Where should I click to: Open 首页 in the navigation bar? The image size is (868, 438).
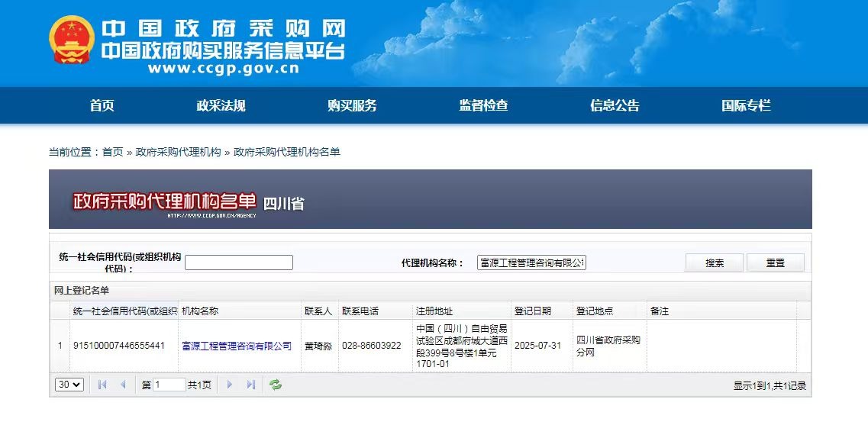click(102, 106)
